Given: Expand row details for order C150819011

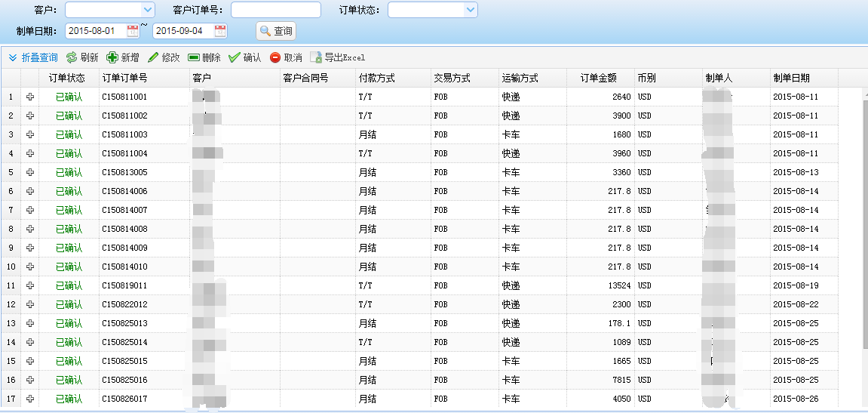Looking at the screenshot, I should [30, 285].
